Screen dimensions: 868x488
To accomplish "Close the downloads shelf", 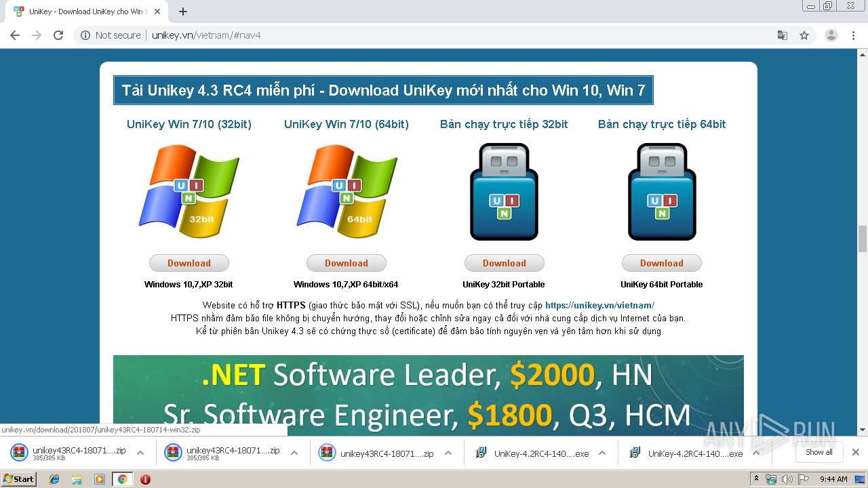I will point(856,452).
